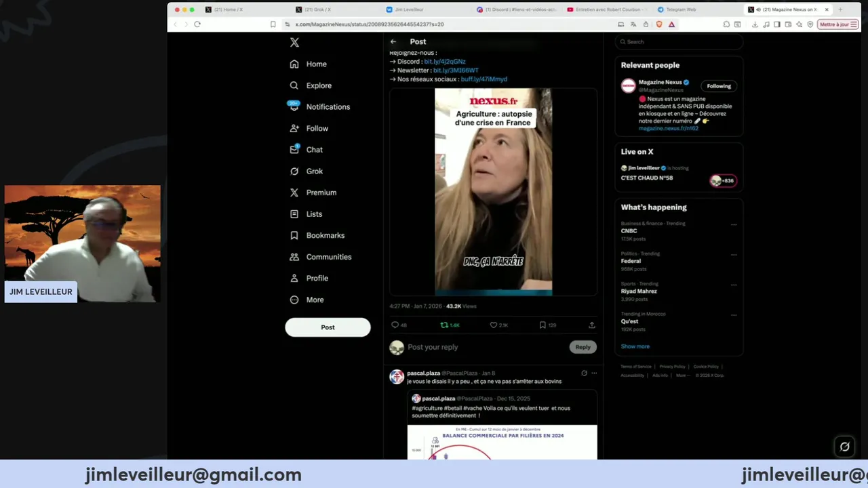Click the X logo in the sidebar

pyautogui.click(x=294, y=42)
